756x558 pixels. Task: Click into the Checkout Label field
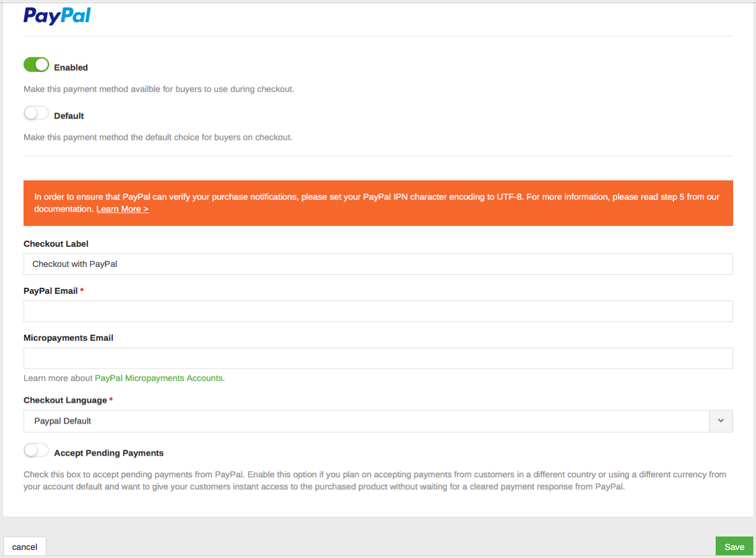(x=378, y=264)
